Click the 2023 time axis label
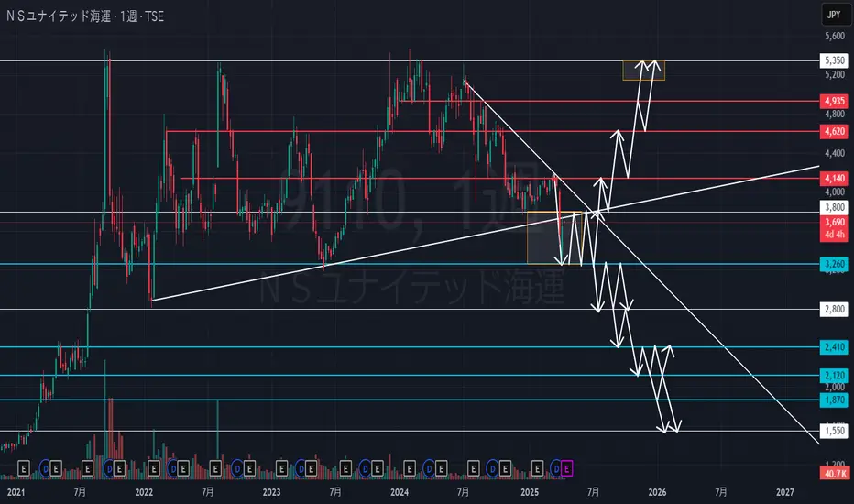This screenshot has height=504, width=854. [271, 492]
